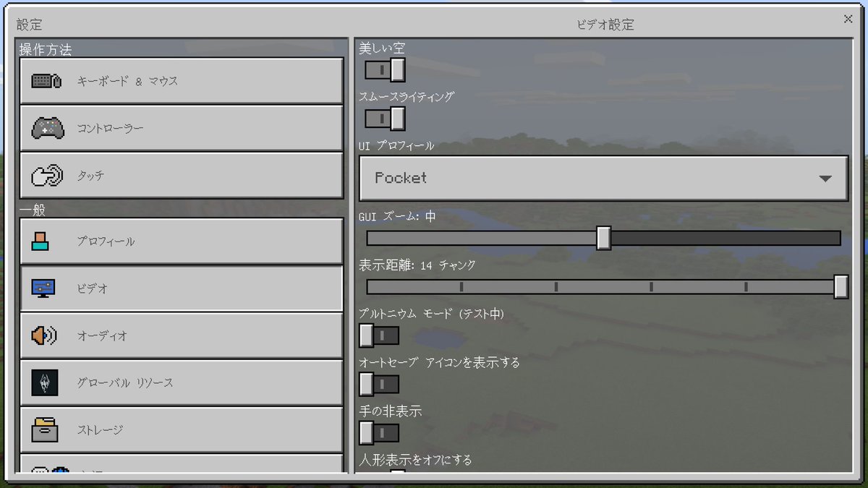The height and width of the screenshot is (488, 868).
Task: Open プロフィール settings
Action: click(181, 241)
